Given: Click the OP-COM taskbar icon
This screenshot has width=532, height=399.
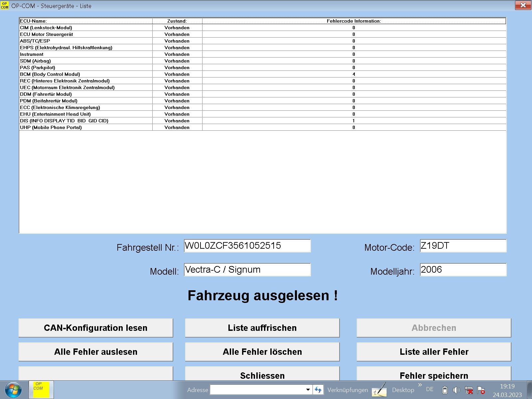Looking at the screenshot, I should click(x=41, y=389).
